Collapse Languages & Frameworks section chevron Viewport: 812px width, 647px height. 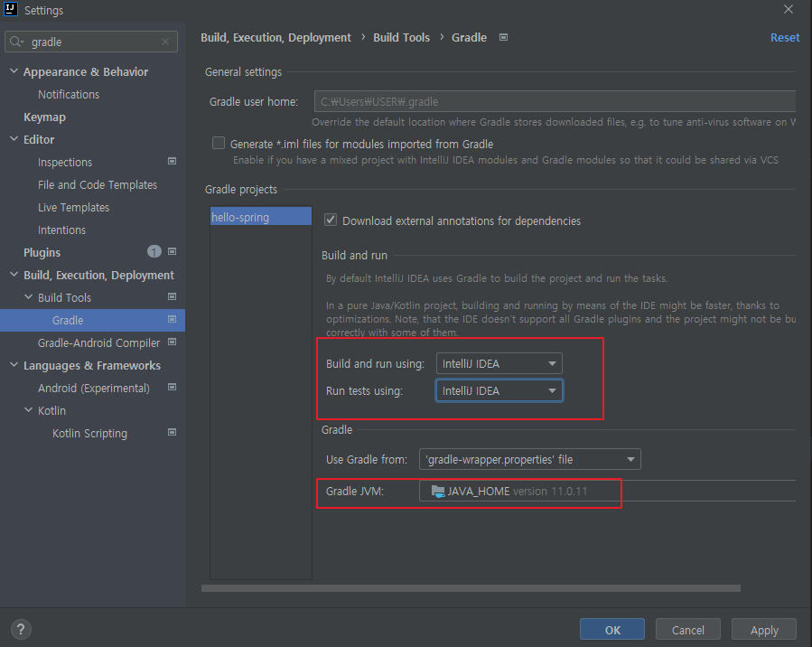pyautogui.click(x=14, y=365)
